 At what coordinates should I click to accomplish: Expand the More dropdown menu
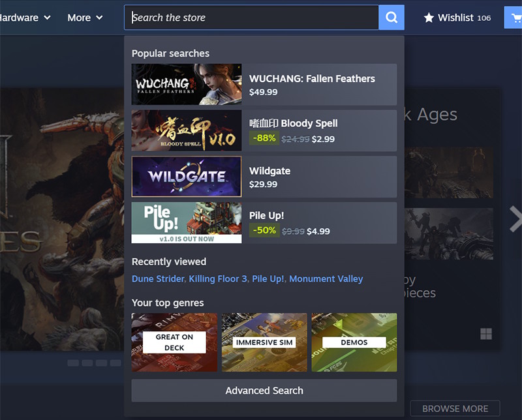pos(85,18)
